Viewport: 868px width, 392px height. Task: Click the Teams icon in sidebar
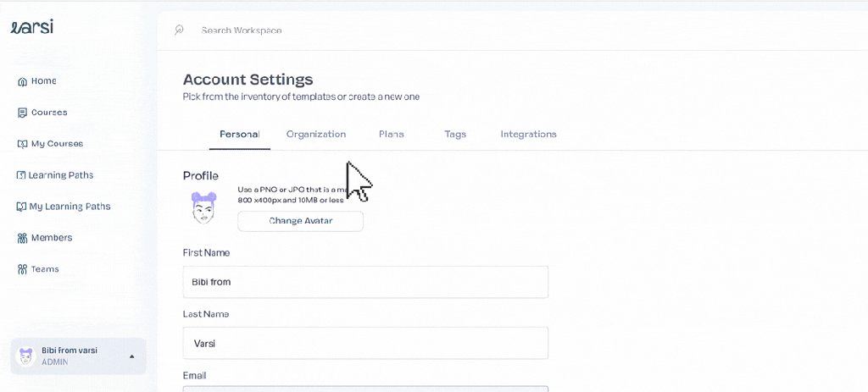[23, 269]
